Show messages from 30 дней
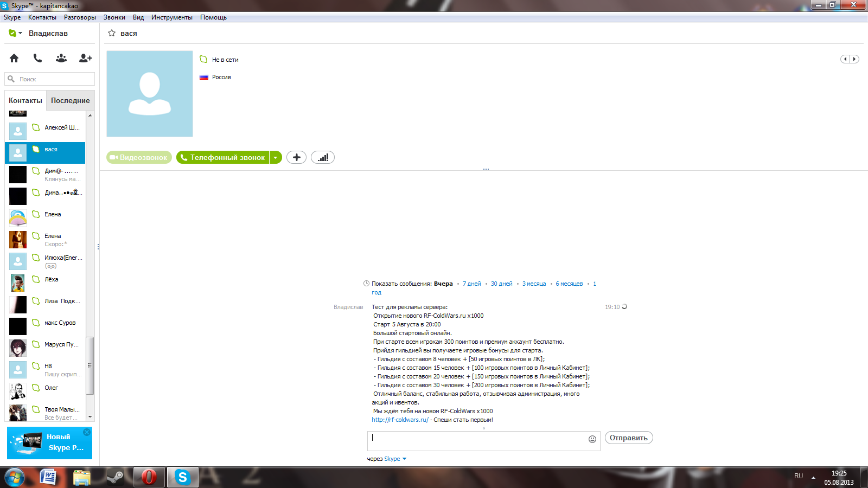The image size is (868, 488). coord(501,284)
